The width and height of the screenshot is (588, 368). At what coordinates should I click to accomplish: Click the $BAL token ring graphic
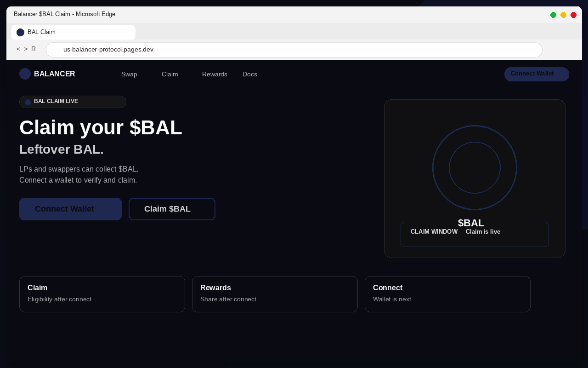[x=475, y=167]
